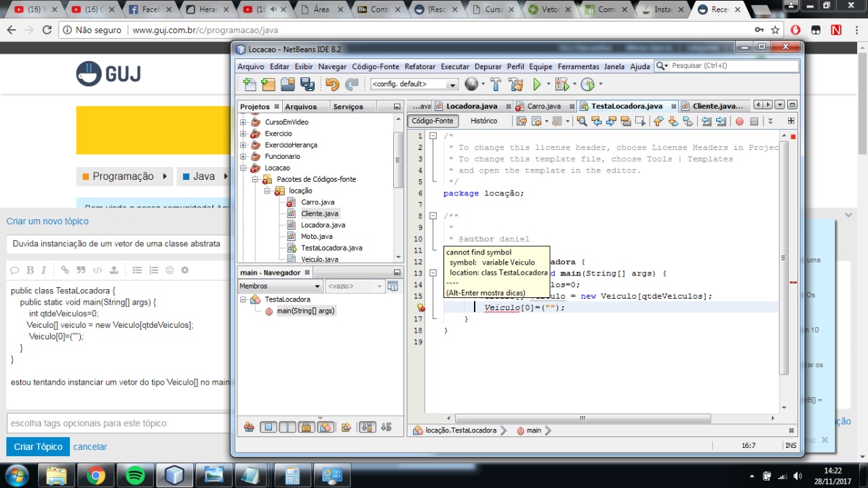Collapse the TestaLocadora node in Navigator
Screen dimensions: 868x488
[243, 299]
